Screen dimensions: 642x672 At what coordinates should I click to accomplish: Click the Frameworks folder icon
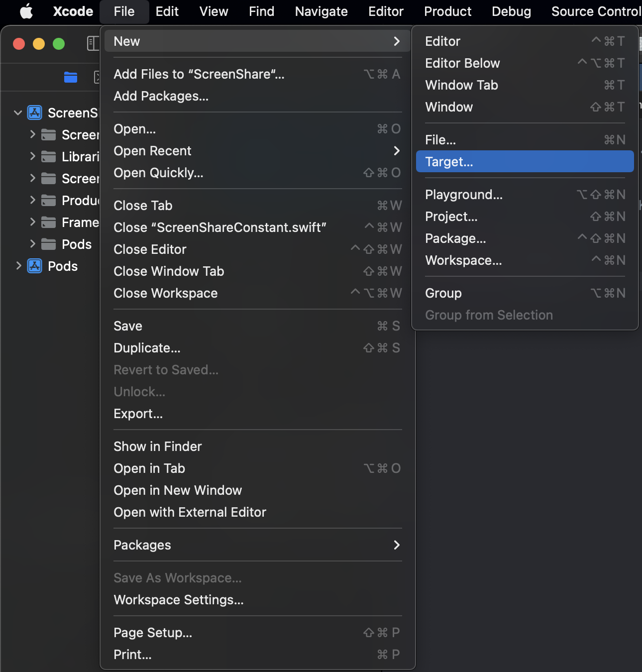[48, 223]
